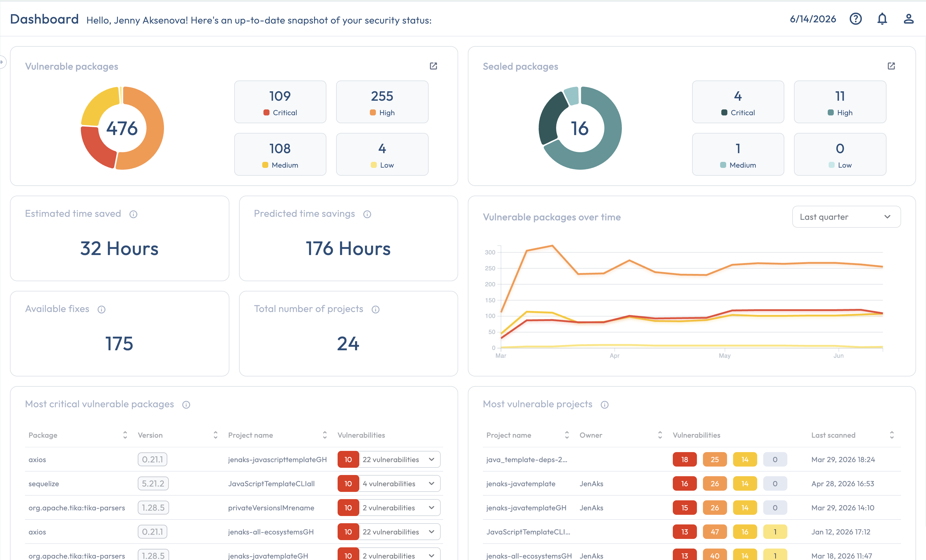Click JavaScriptTemplateCLIall project name in packages table
Viewport: 926px width, 560px height.
point(271,483)
